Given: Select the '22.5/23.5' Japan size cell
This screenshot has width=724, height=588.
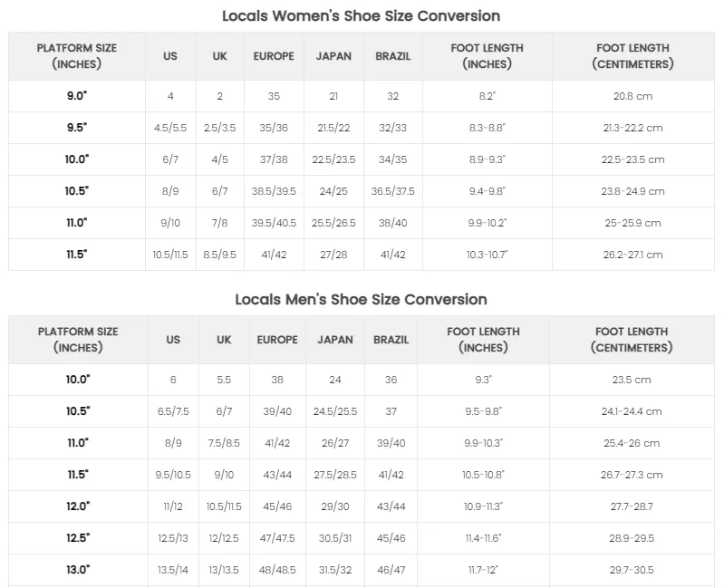Looking at the screenshot, I should coord(333,159).
